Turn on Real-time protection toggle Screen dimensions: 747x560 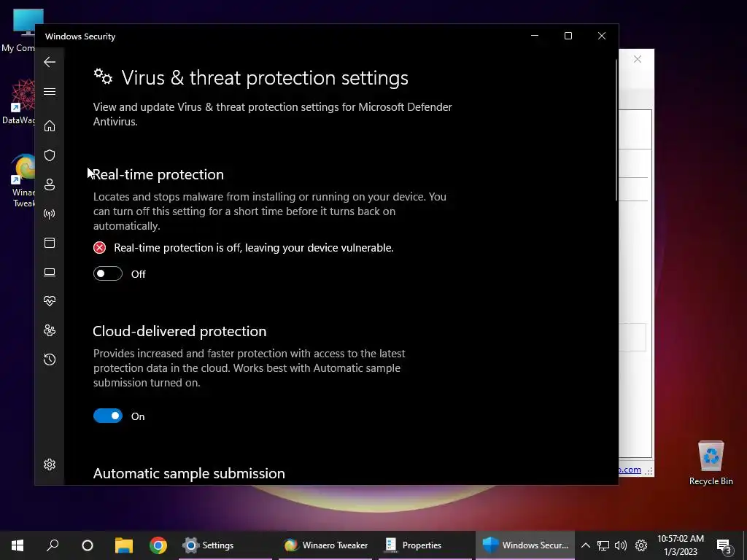[x=108, y=274]
